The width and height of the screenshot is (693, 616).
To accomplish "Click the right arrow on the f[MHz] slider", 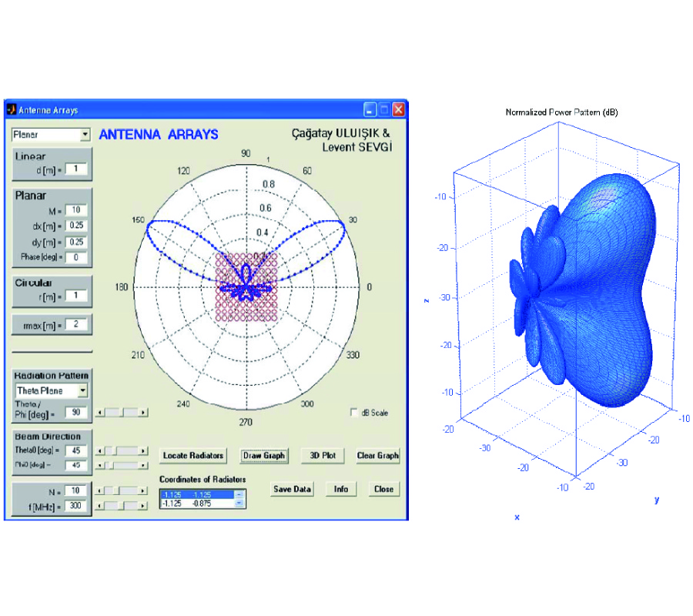I will pyautogui.click(x=143, y=504).
